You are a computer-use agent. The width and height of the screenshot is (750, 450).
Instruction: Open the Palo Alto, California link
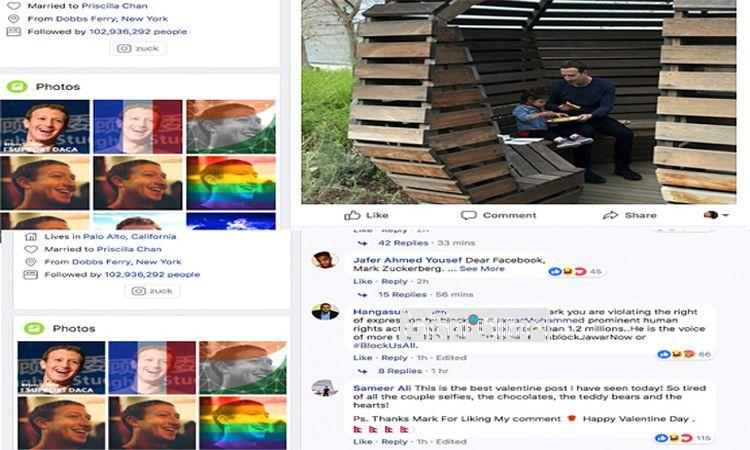tap(130, 237)
